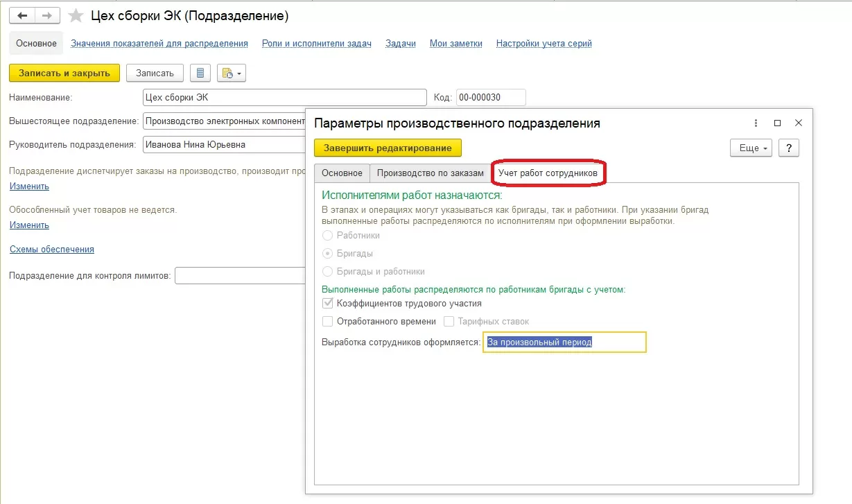
Task: Click Изменить link under Обособленный учет text
Action: point(29,225)
